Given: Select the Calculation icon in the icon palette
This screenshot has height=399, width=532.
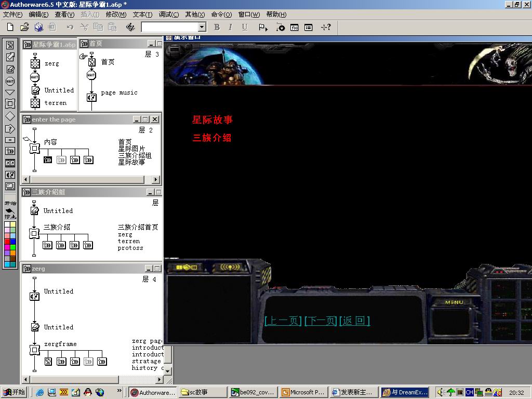Looking at the screenshot, I should click(x=10, y=140).
